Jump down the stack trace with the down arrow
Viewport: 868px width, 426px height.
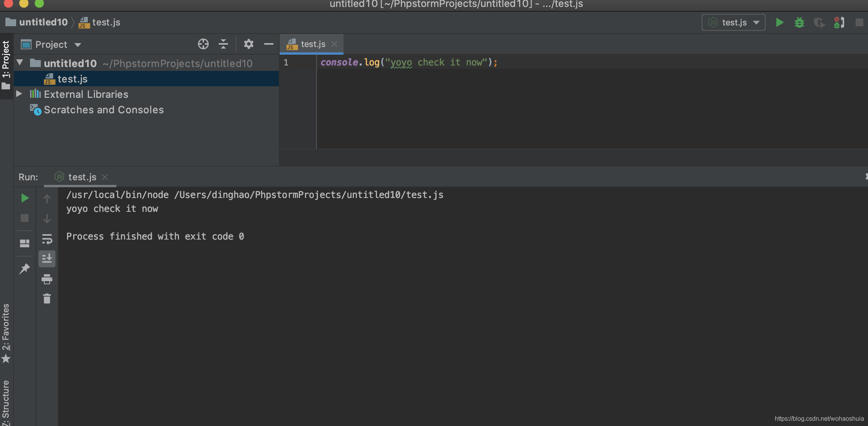pos(47,219)
